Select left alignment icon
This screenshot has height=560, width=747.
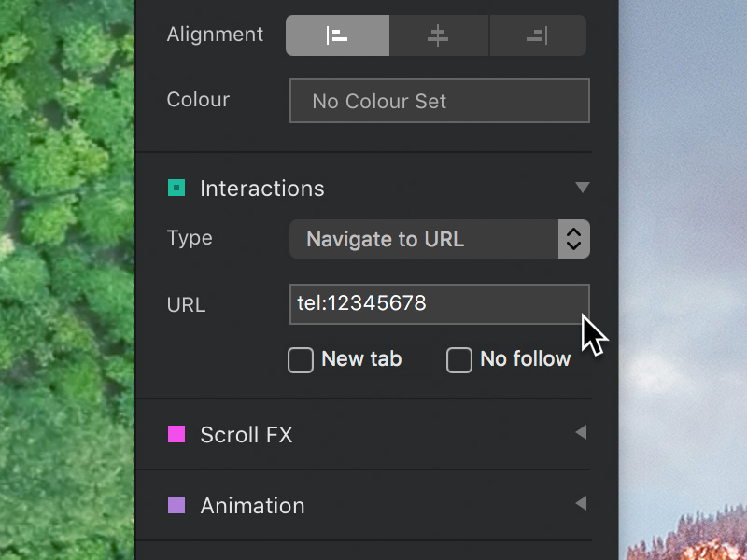coord(337,35)
